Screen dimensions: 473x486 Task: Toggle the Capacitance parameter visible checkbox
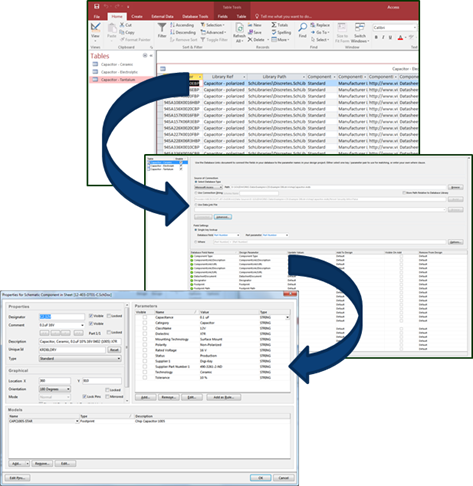(145, 317)
